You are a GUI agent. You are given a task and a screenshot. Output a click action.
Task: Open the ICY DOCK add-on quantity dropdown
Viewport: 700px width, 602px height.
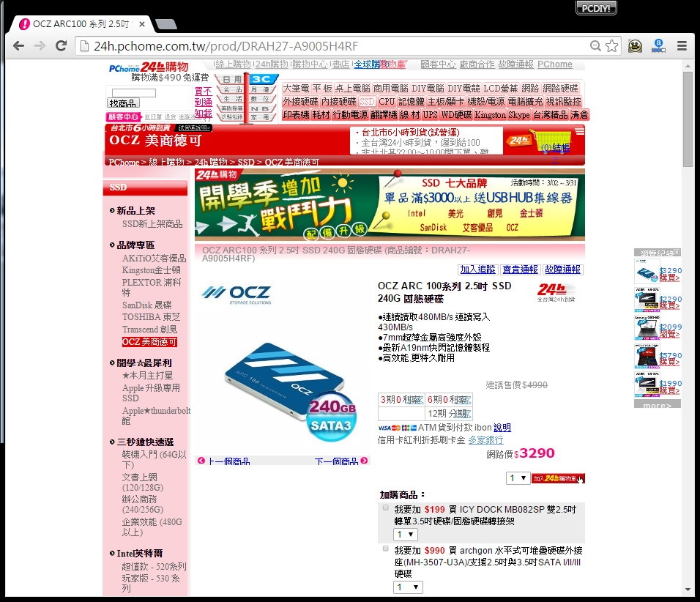click(x=406, y=534)
